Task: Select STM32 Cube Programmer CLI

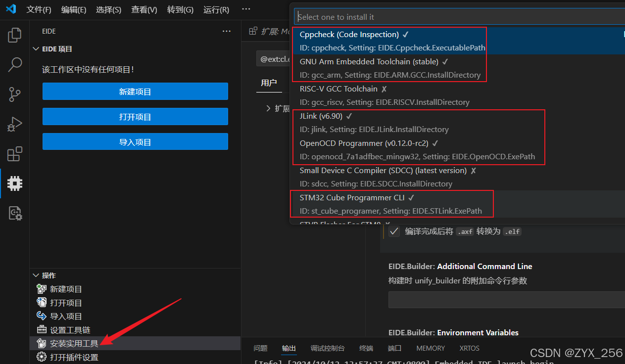Action: coord(458,204)
